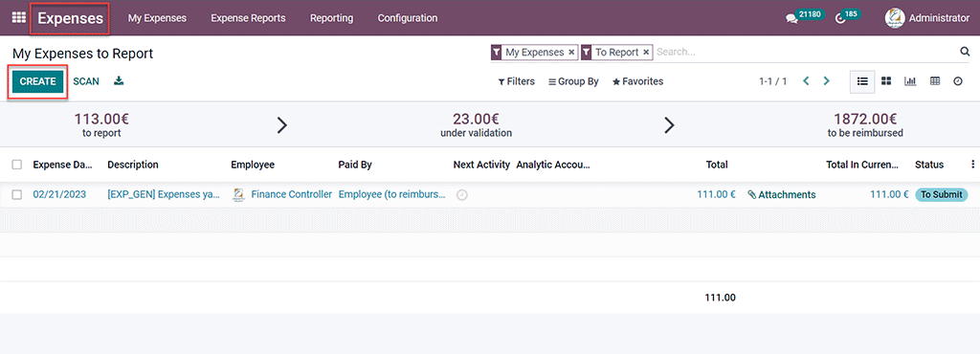This screenshot has height=354, width=980.
Task: Open Attachments for the expense row
Action: pos(782,195)
